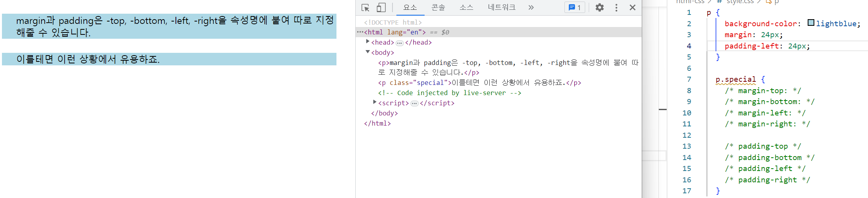Click the p selector breadcrumb item
This screenshot has width=868, height=198.
pyautogui.click(x=773, y=2)
